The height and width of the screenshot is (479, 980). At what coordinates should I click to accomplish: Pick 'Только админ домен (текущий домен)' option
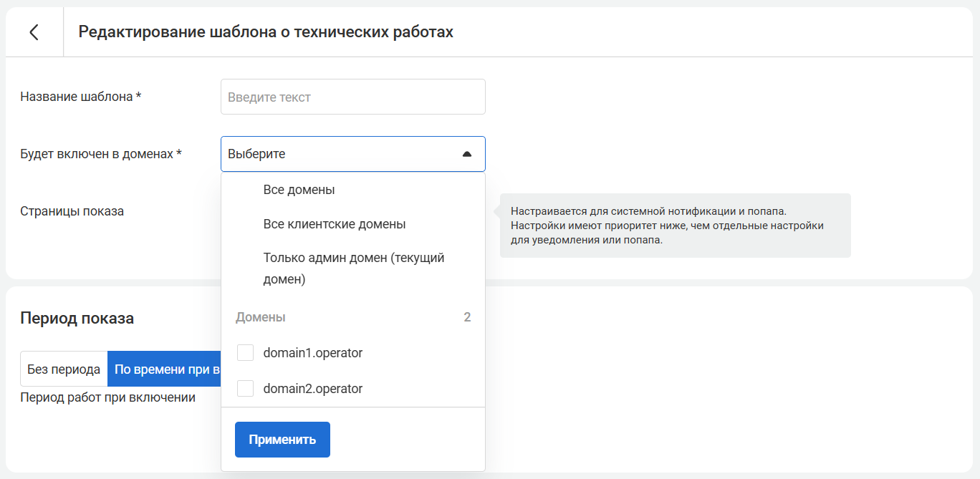click(354, 268)
